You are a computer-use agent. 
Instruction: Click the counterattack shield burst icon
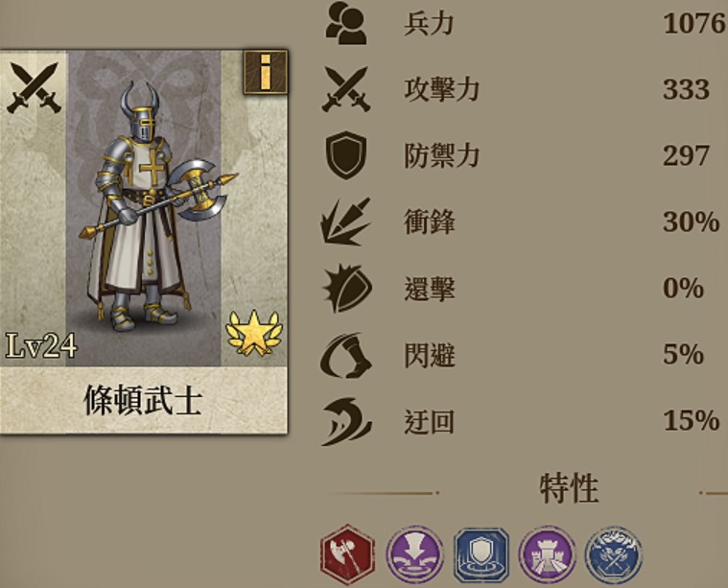[x=347, y=288]
